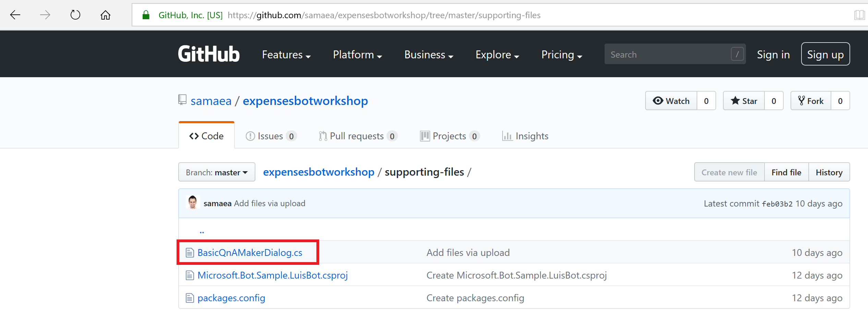
Task: Star the repository
Action: [x=744, y=101]
